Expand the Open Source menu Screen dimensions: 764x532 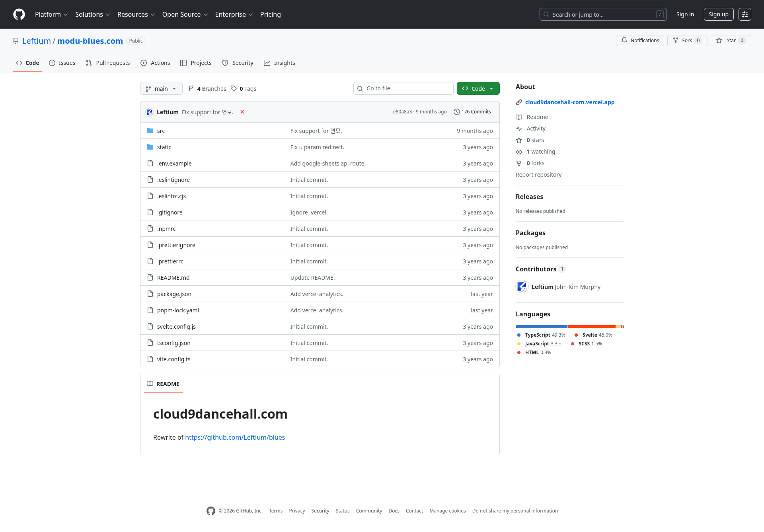click(185, 14)
